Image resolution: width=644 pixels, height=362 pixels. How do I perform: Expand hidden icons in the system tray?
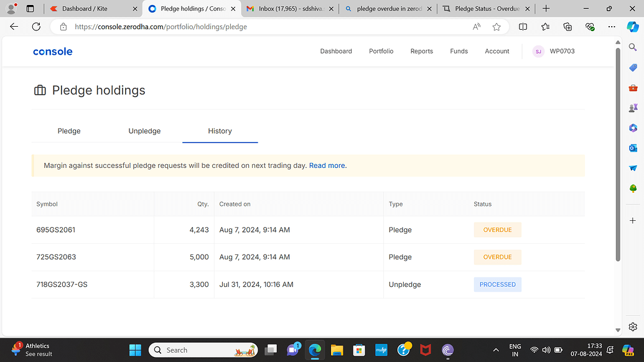click(x=496, y=350)
